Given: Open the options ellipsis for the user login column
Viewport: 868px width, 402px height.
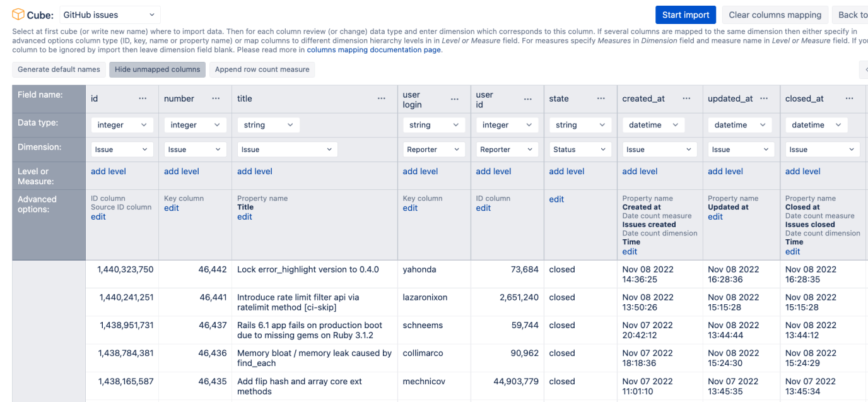Looking at the screenshot, I should (455, 99).
